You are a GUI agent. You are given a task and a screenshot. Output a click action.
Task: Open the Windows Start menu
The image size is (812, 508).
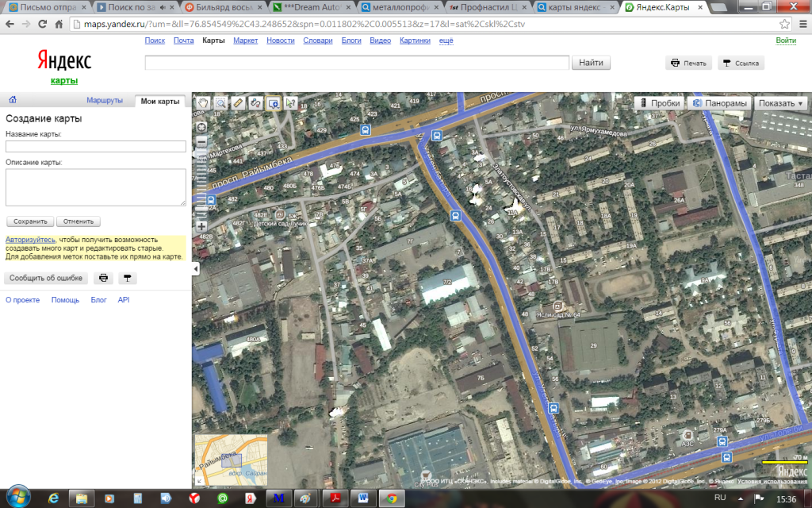point(19,498)
